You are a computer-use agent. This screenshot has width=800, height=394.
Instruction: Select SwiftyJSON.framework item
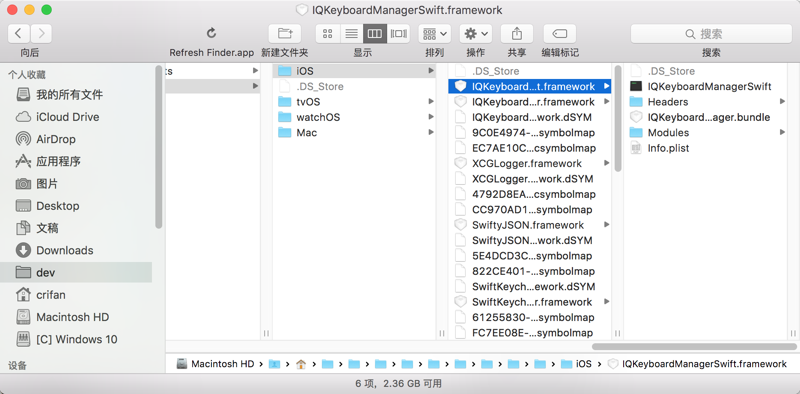pyautogui.click(x=530, y=225)
